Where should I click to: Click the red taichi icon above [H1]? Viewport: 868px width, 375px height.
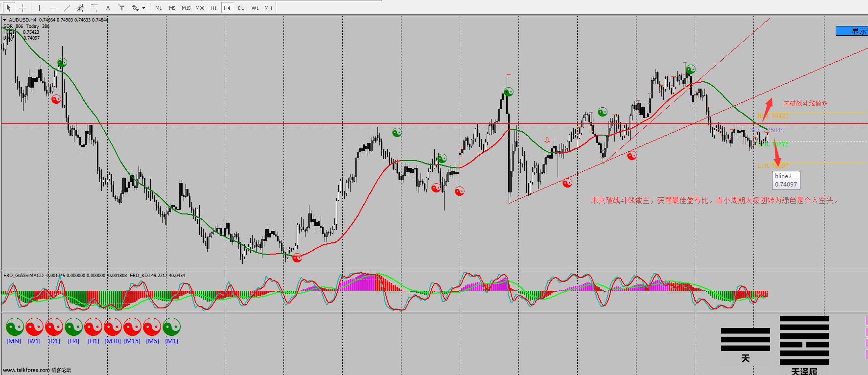(93, 327)
